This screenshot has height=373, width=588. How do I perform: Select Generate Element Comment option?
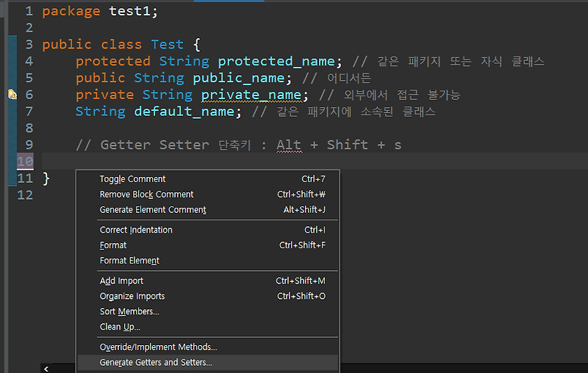(x=208, y=210)
